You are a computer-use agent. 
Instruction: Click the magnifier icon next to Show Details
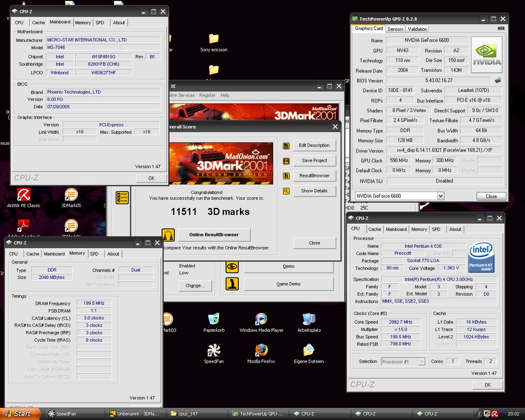286,191
